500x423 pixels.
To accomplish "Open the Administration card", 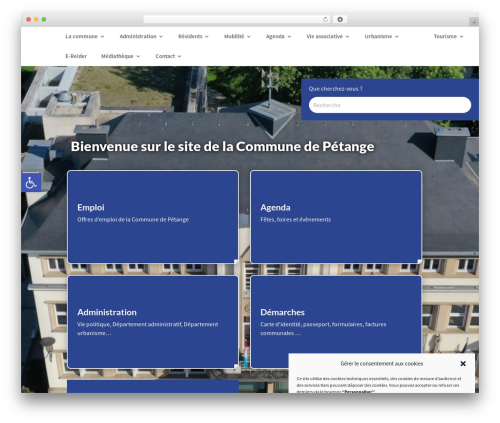I will (153, 322).
